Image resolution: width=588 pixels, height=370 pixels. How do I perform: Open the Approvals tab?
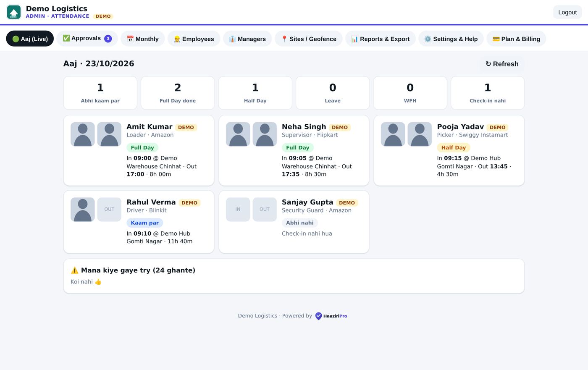pyautogui.click(x=87, y=39)
